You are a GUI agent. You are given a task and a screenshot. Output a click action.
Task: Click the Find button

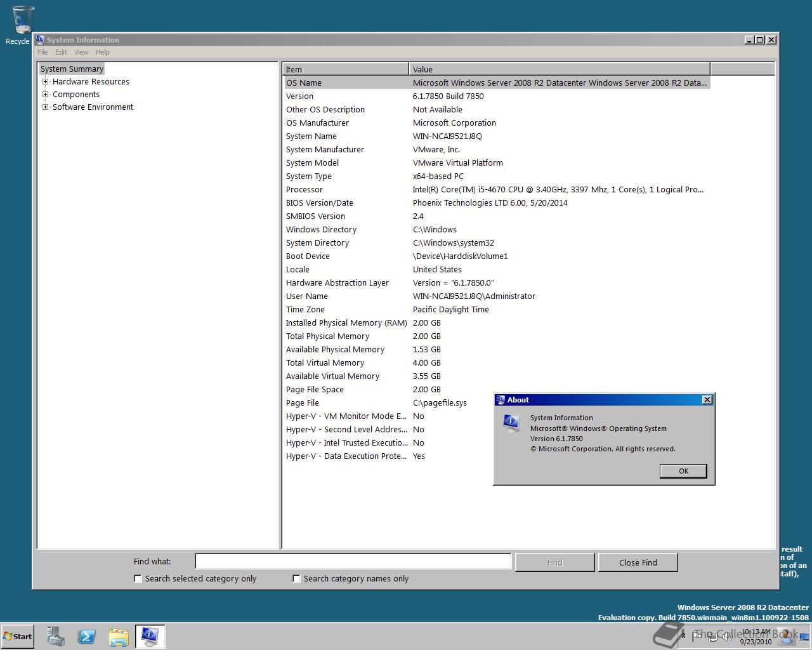click(x=554, y=562)
